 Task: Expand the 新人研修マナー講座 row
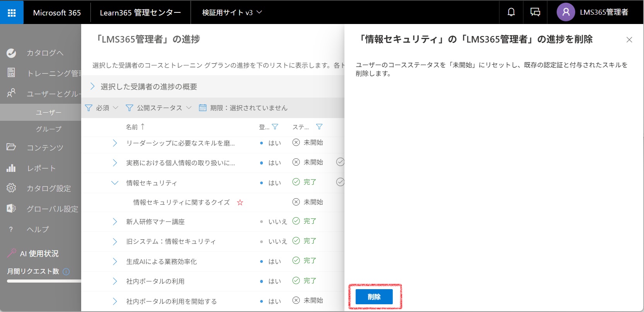[115, 221]
